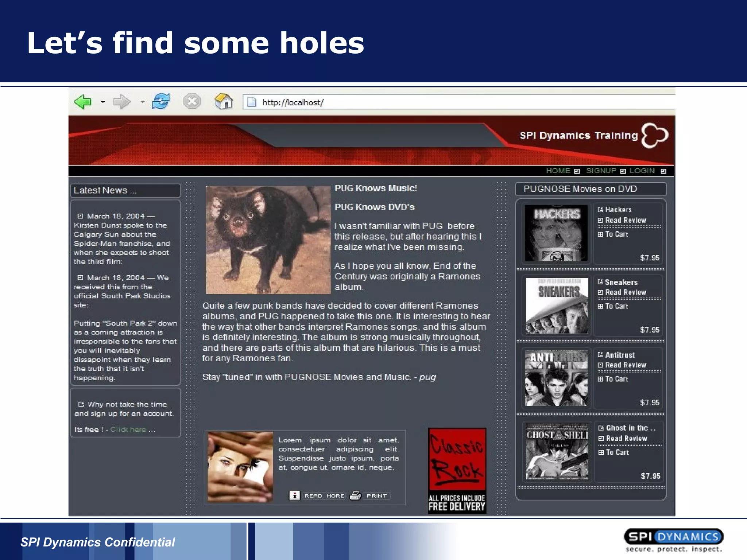Click the Classic Rock free delivery banner
The width and height of the screenshot is (747, 560).
point(457,471)
